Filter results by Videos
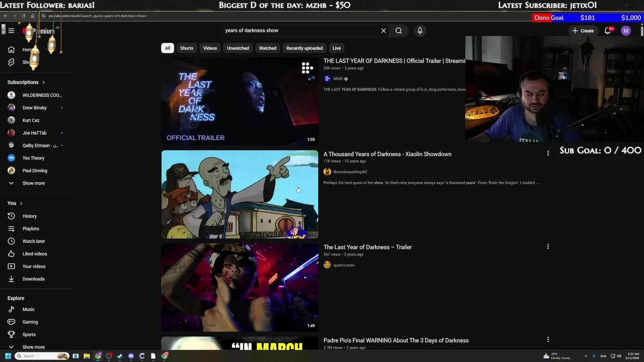Screen dimensions: 644x362 pos(210,48)
